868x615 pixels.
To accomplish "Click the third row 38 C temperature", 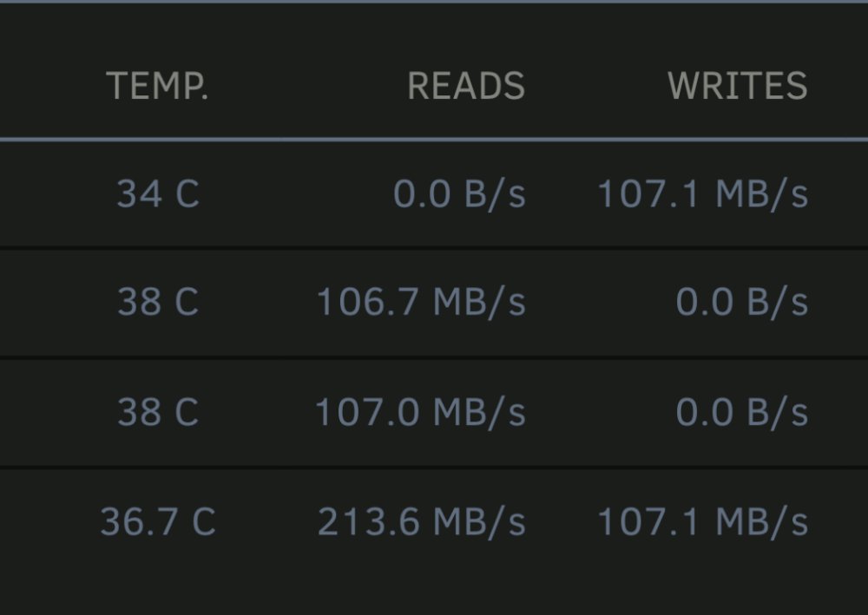I will click(158, 412).
